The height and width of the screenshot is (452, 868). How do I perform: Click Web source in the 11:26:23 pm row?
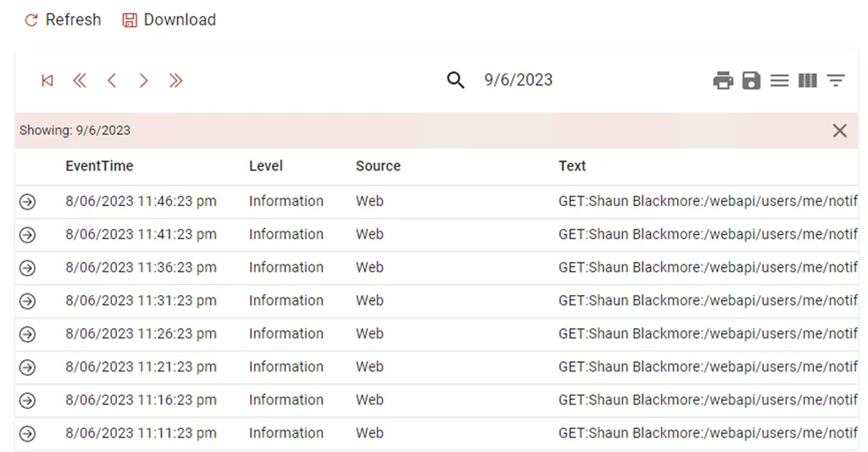click(x=370, y=333)
